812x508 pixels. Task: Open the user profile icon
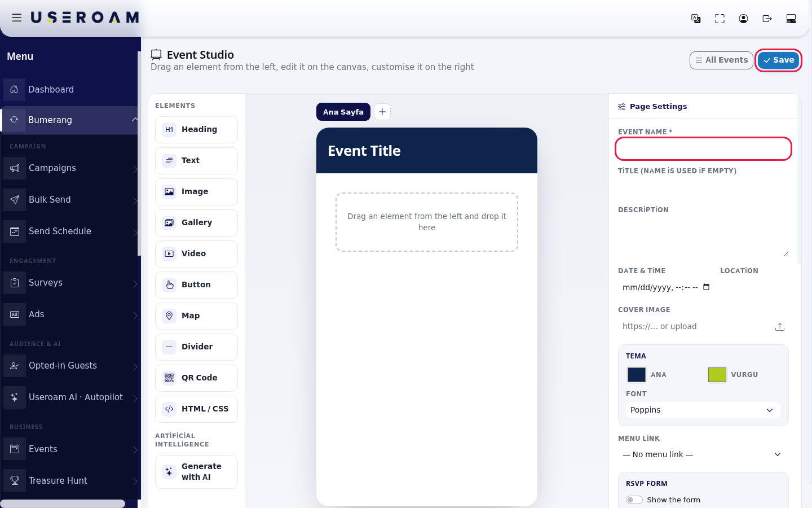(743, 19)
